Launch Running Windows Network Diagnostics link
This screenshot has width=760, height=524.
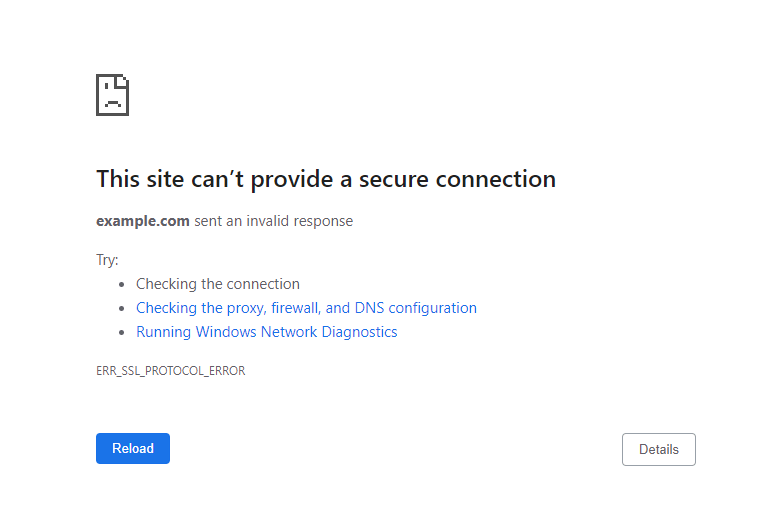pyautogui.click(x=266, y=332)
